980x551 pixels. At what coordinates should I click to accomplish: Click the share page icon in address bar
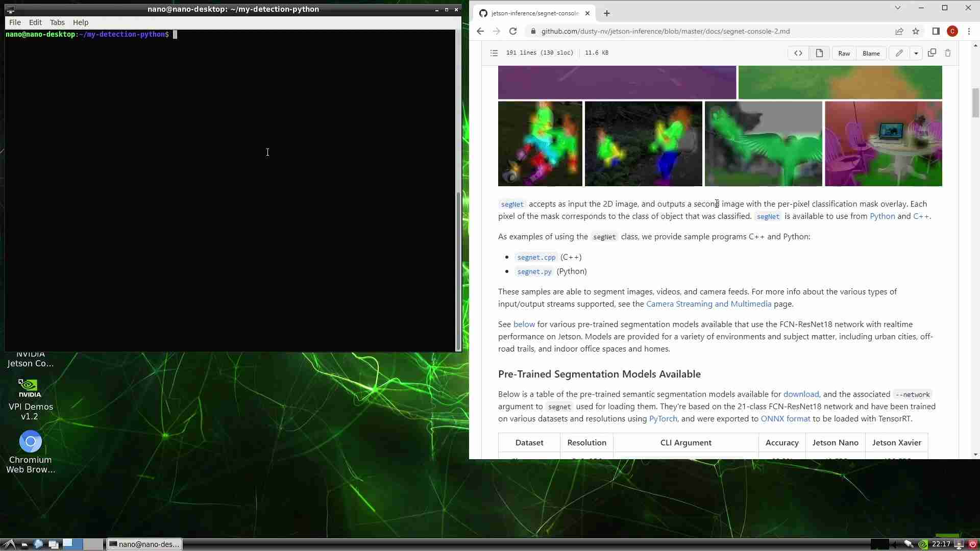coord(899,32)
